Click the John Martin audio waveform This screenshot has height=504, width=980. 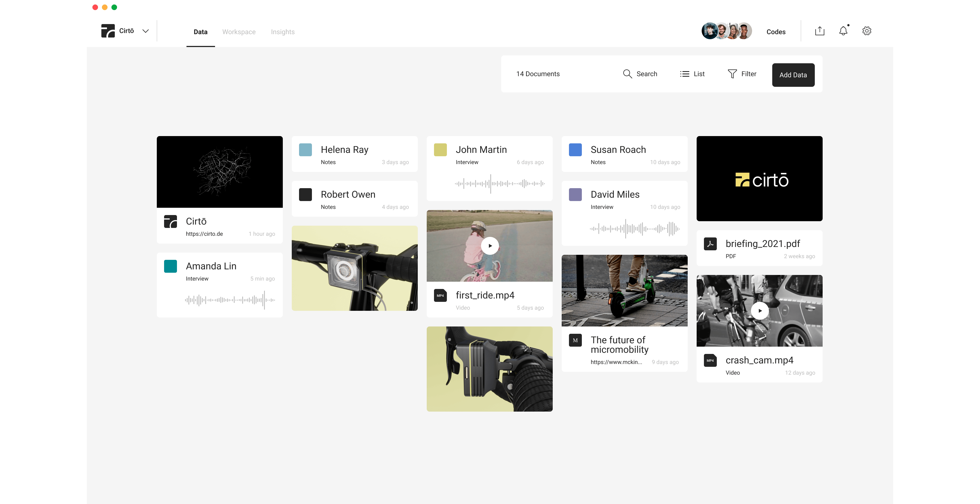point(500,184)
